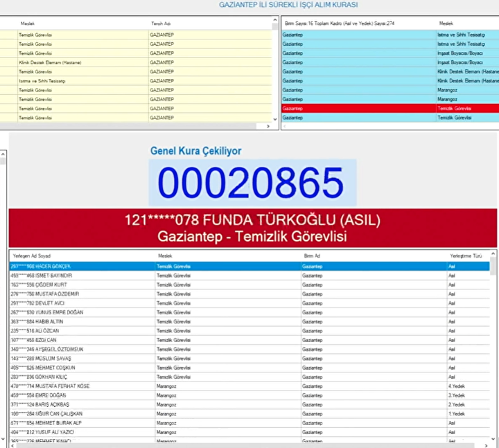
Task: Click the horizontal scrollbar track under the placed candidates table
Action: (245, 445)
